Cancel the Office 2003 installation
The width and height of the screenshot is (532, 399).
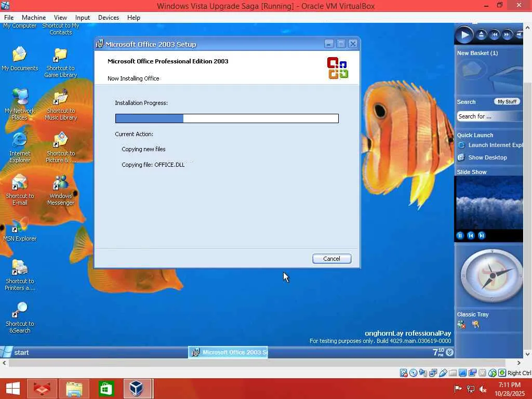[331, 259]
